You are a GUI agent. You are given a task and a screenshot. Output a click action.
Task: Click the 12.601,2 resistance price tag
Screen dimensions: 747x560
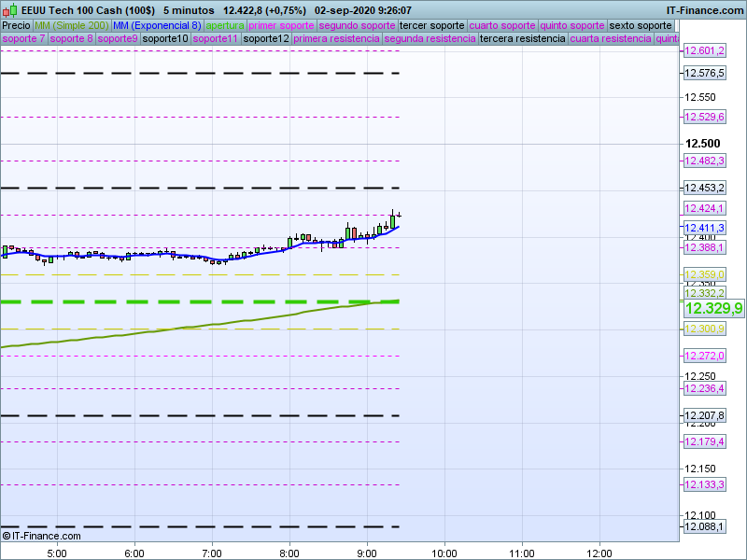pos(705,50)
